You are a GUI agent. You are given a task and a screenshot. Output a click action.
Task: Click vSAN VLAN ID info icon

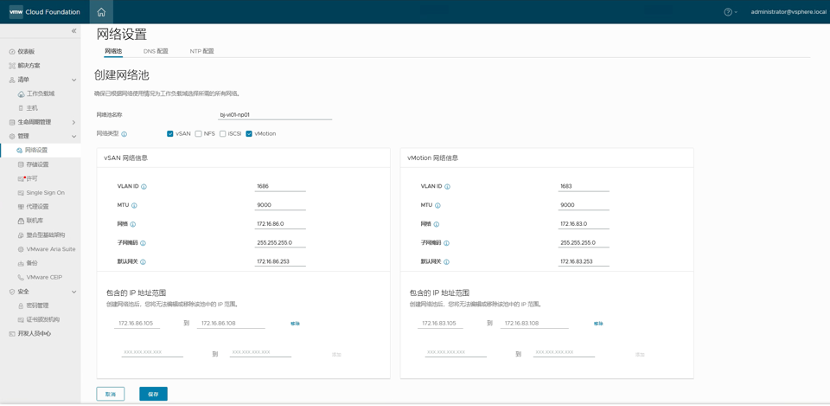pos(144,187)
